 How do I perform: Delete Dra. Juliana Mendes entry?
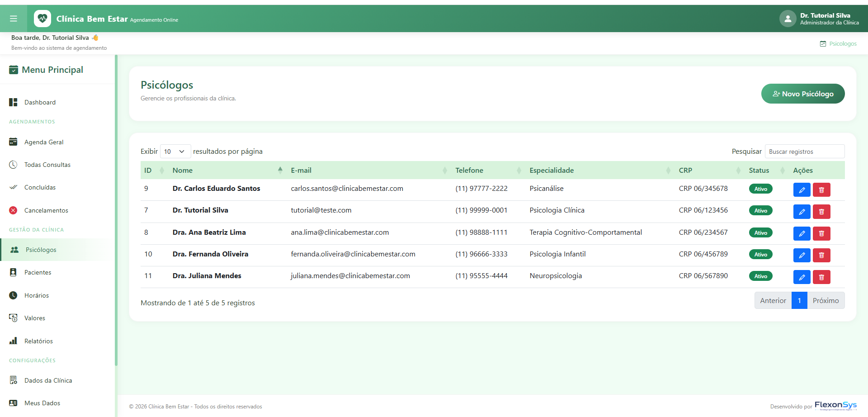tap(821, 277)
